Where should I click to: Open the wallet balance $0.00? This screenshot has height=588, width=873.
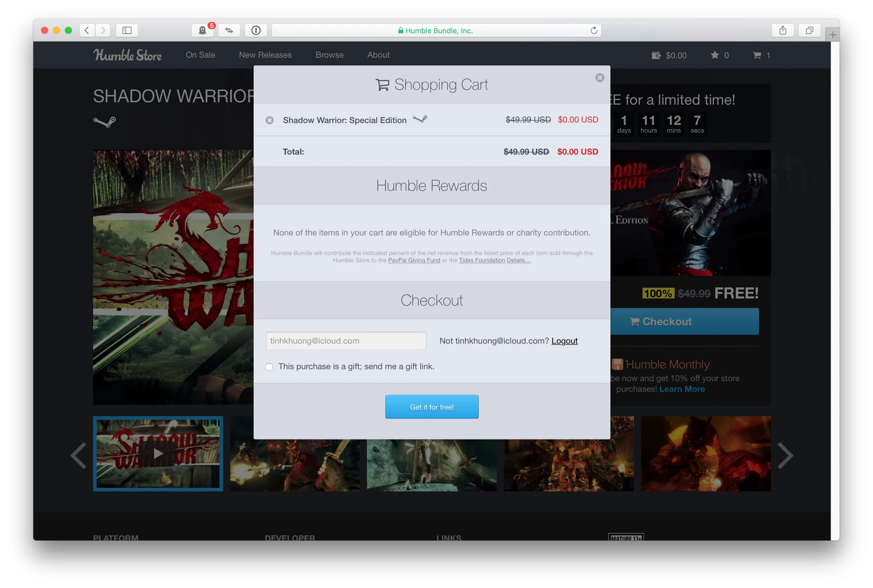tap(669, 55)
